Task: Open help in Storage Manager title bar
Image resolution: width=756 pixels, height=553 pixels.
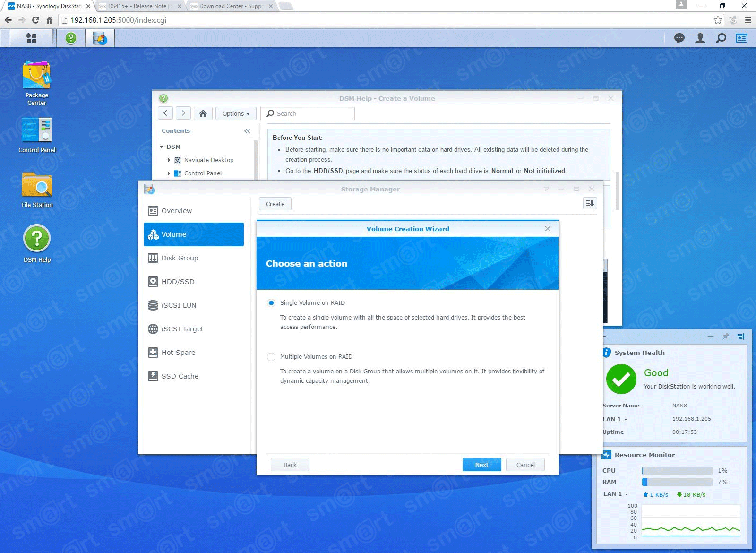Action: (x=546, y=189)
